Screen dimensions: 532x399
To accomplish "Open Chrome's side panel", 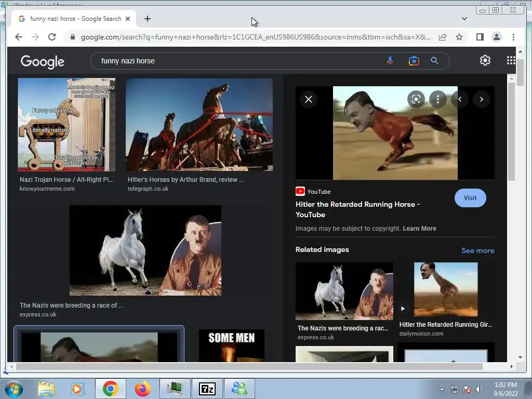I will (x=480, y=37).
